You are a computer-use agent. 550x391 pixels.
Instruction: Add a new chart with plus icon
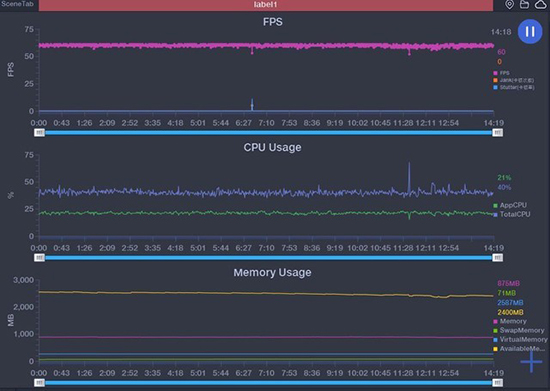[x=531, y=361]
